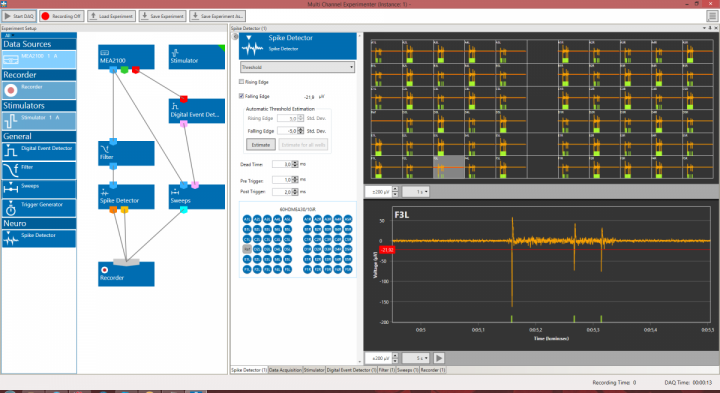Image resolution: width=720 pixels, height=393 pixels.
Task: Click Stimulator node on the canvas
Action: [197, 57]
